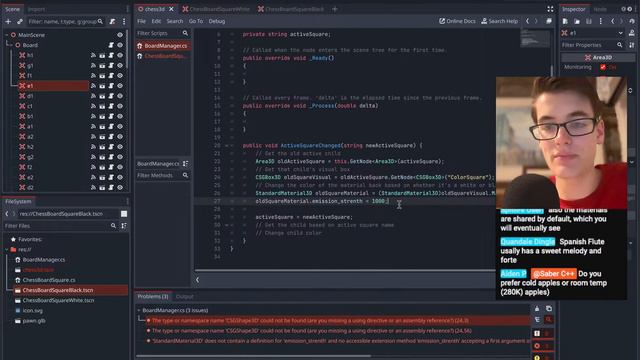The width and height of the screenshot is (640, 360).
Task: Save the edited resource in Inspector
Action: pos(589,21)
